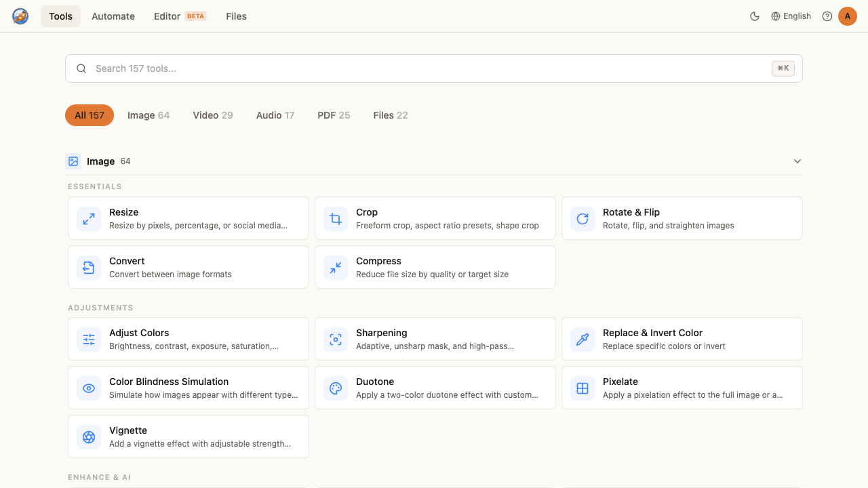Click the globe language icon

click(x=776, y=16)
